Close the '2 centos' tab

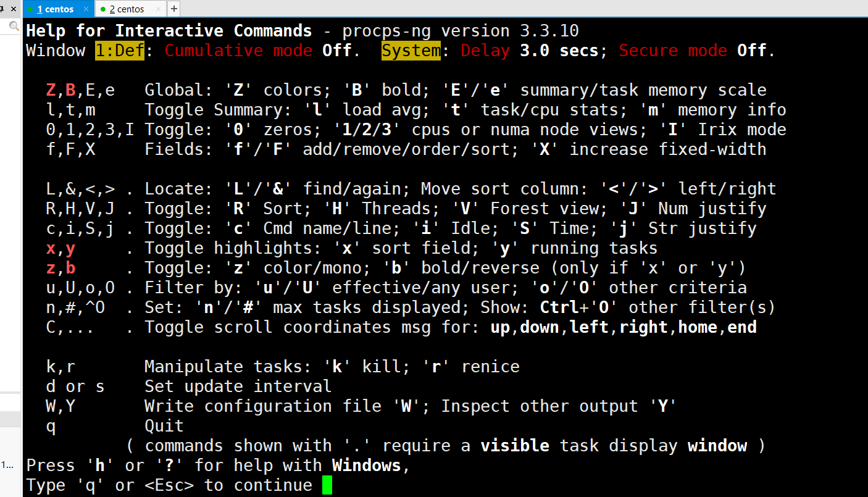159,9
